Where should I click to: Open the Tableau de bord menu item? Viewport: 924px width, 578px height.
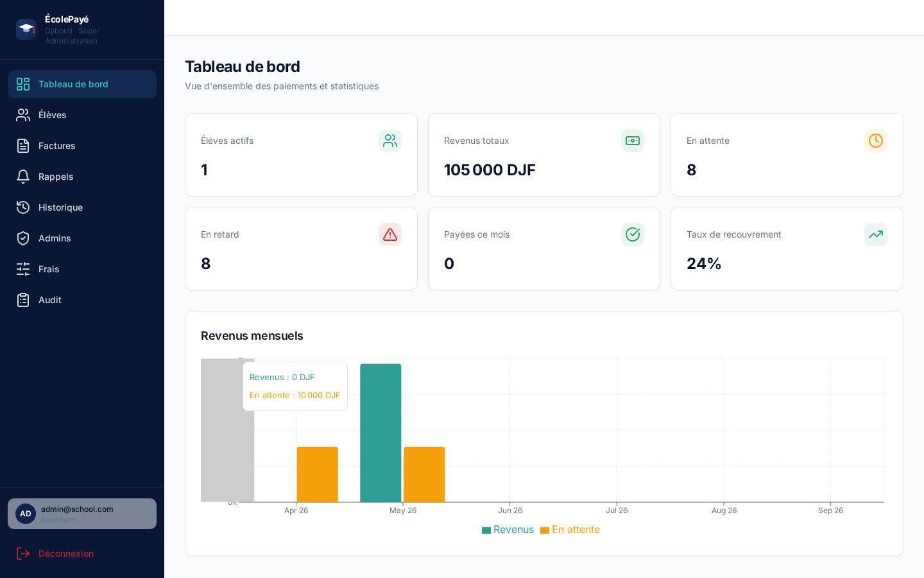click(x=82, y=84)
